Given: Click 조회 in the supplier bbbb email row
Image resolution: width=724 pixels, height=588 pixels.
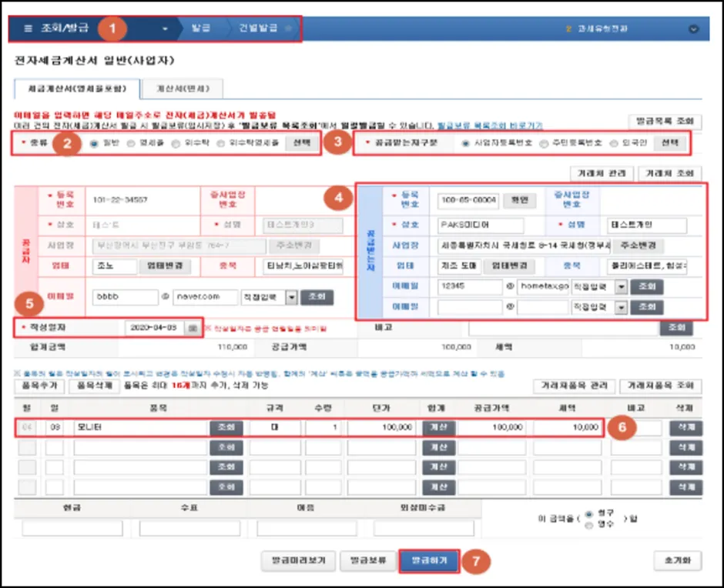Looking at the screenshot, I should click(317, 297).
